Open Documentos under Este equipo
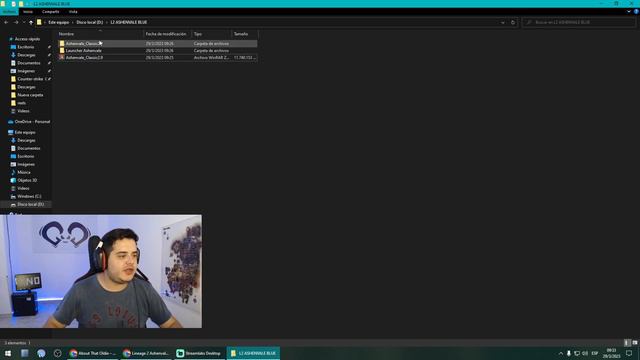 (x=28, y=148)
